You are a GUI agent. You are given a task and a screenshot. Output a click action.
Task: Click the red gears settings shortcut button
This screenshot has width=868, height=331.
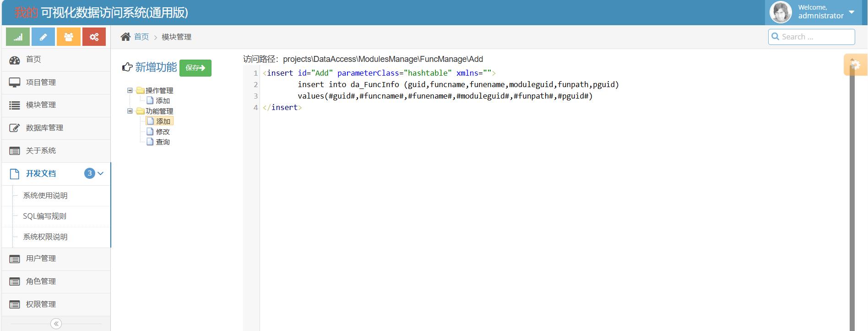[x=94, y=37]
